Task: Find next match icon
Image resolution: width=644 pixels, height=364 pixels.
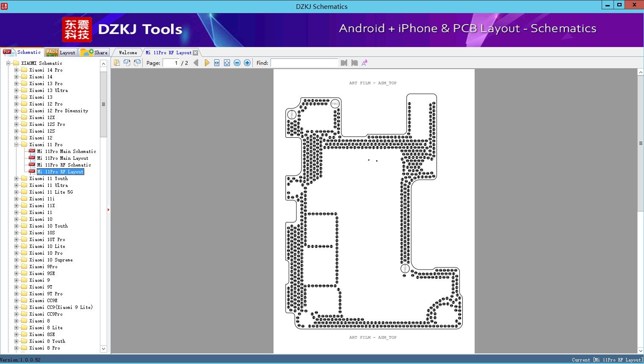Action: point(354,63)
